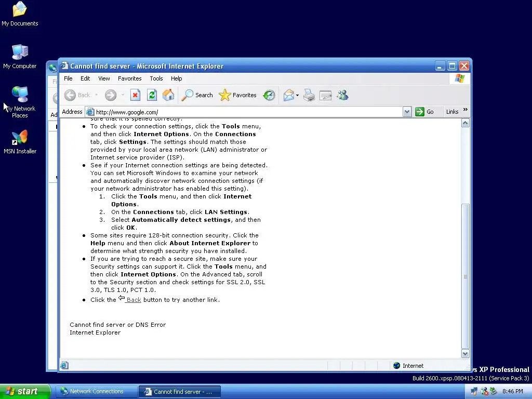Viewport: 532px width, 399px height.
Task: Open the Messenger people icon
Action: pos(342,96)
